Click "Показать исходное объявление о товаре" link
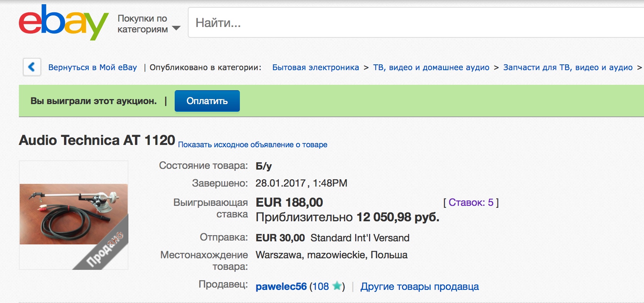 (253, 145)
